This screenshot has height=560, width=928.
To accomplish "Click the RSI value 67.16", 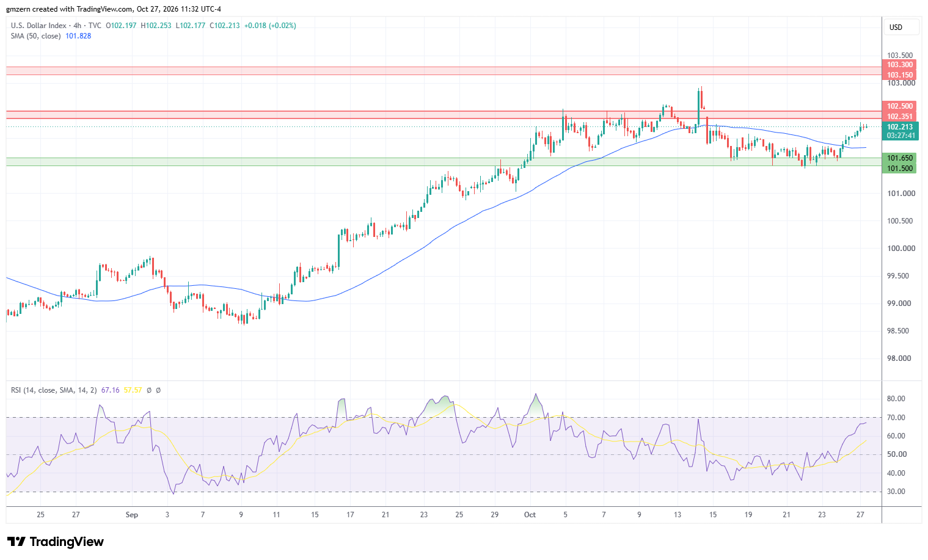I will 111,390.
